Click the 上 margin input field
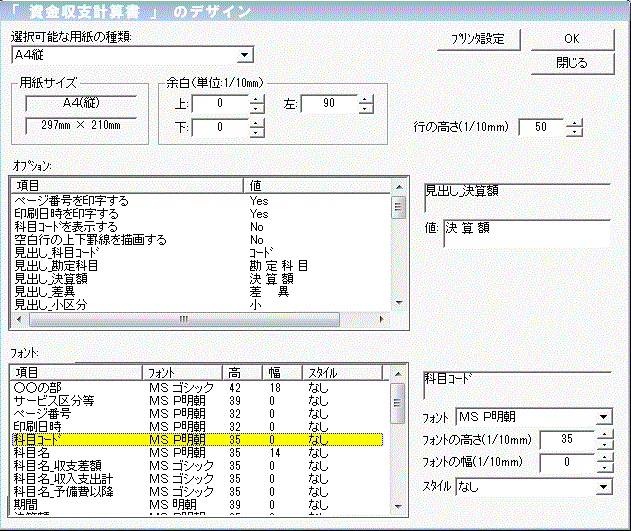The height and width of the screenshot is (531, 631). (220, 104)
